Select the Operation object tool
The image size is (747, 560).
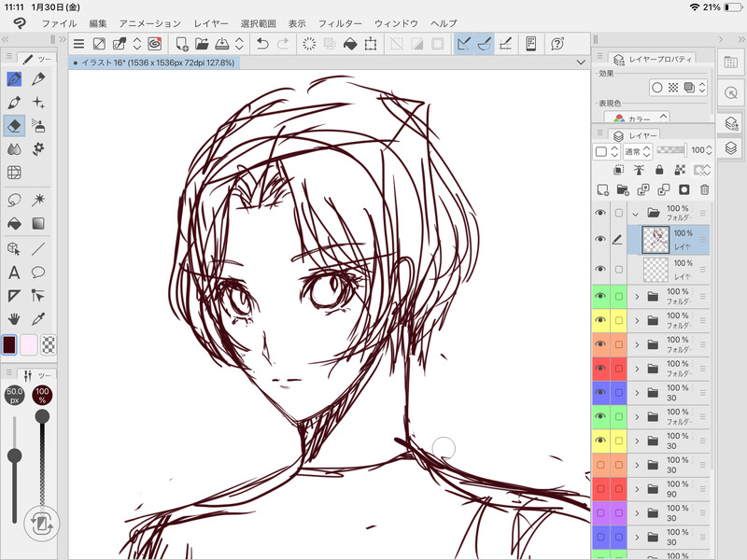(x=14, y=248)
